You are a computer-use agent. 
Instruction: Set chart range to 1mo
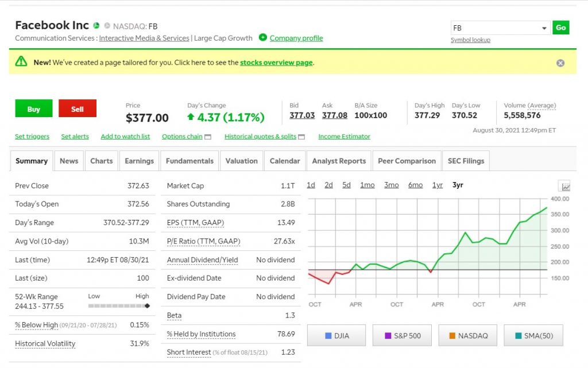[367, 185]
